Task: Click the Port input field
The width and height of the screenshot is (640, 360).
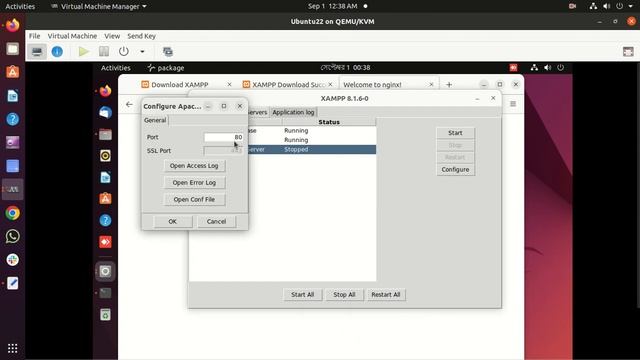Action: click(x=224, y=137)
